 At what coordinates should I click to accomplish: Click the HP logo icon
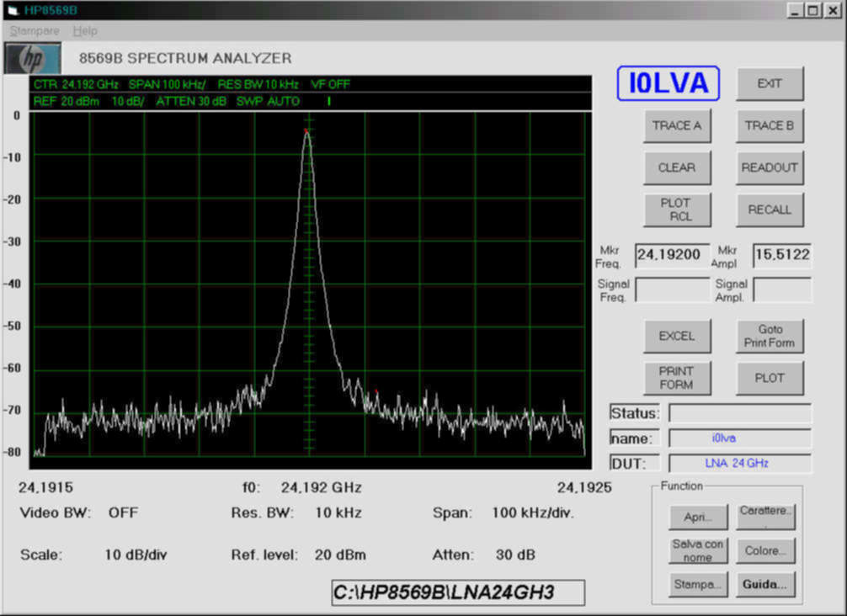32,58
